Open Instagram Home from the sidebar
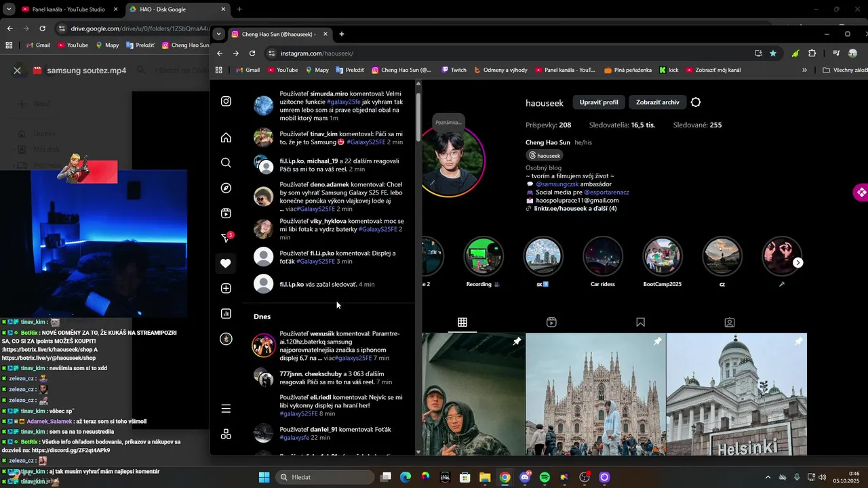Viewport: 868px width, 488px height. [226, 138]
